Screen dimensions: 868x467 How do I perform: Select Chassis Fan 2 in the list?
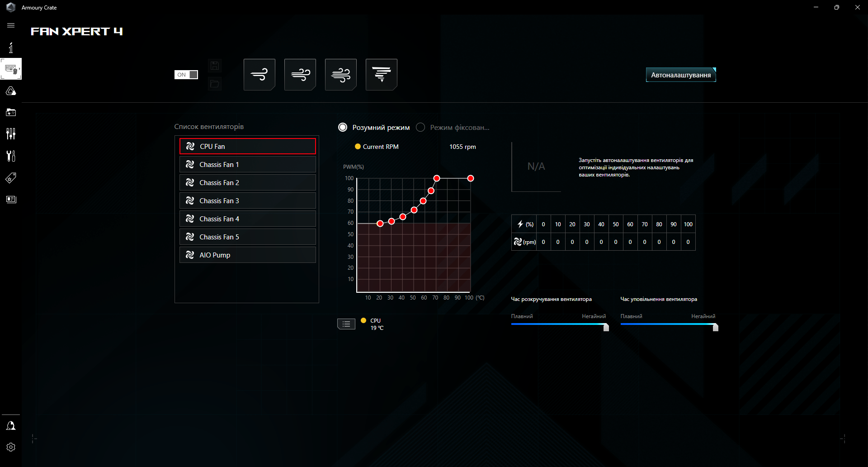248,182
